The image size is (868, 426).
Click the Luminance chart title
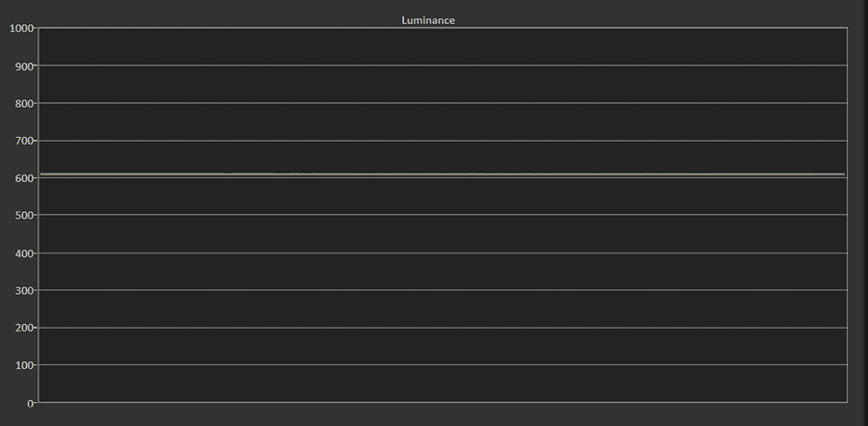pos(428,20)
